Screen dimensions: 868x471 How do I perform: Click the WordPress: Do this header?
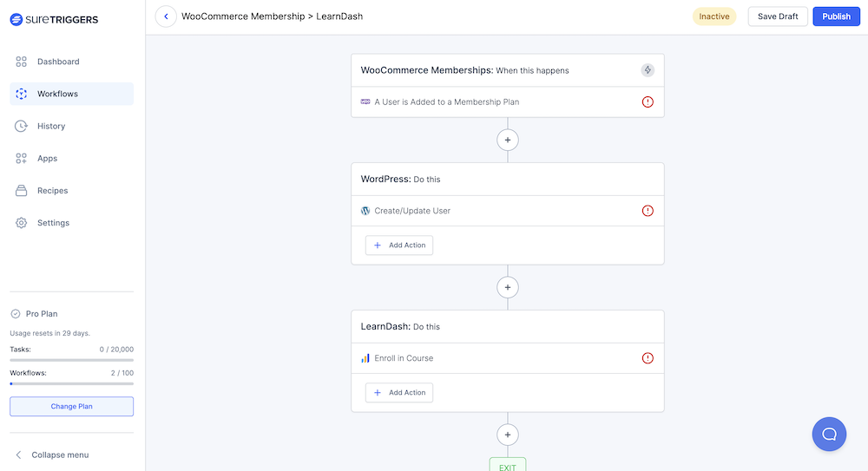tap(508, 180)
